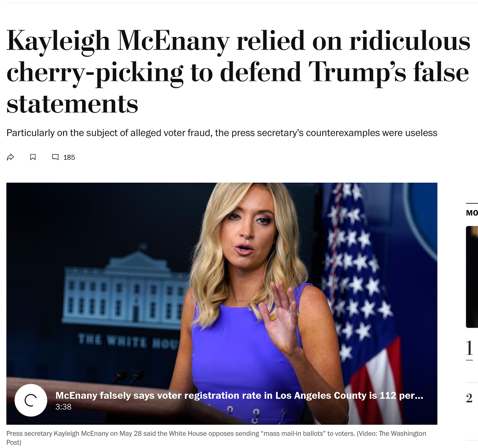478x448 pixels.
Task: Click the podium microphones in the video
Action: (x=128, y=377)
